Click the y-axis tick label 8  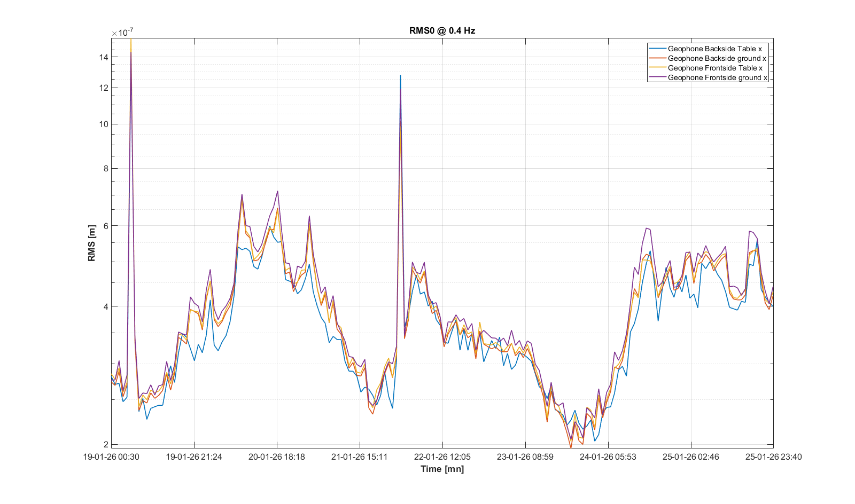pyautogui.click(x=106, y=168)
